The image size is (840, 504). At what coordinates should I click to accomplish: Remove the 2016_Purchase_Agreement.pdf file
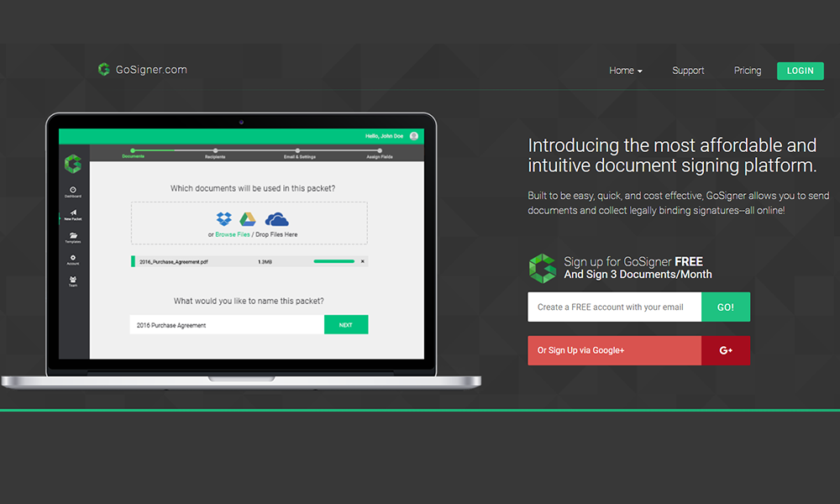coord(362,261)
